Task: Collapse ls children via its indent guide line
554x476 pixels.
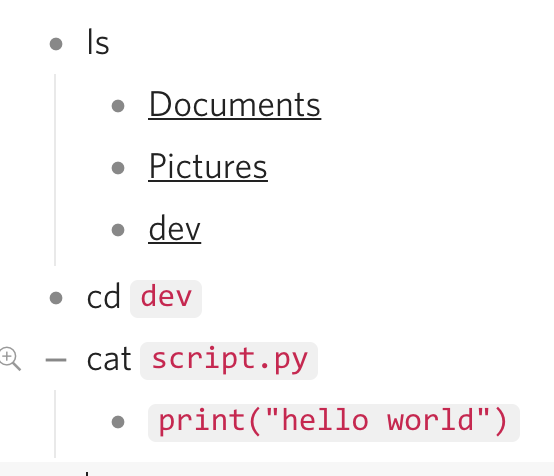Action: click(55, 170)
